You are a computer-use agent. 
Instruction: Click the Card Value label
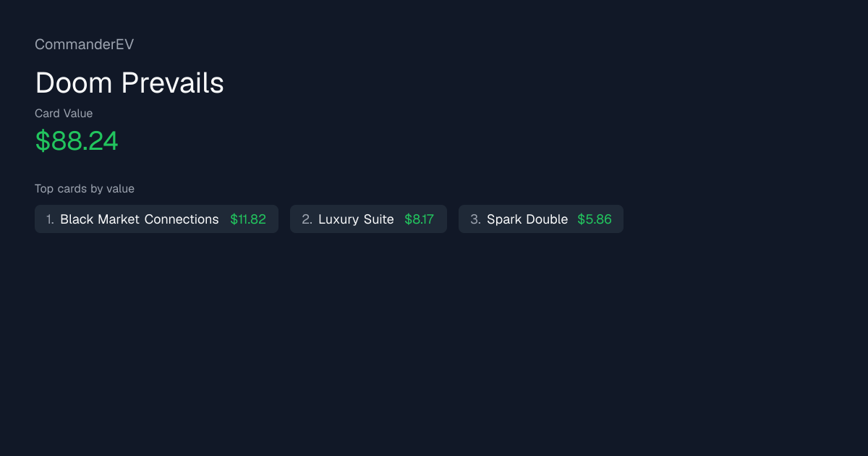(x=64, y=113)
